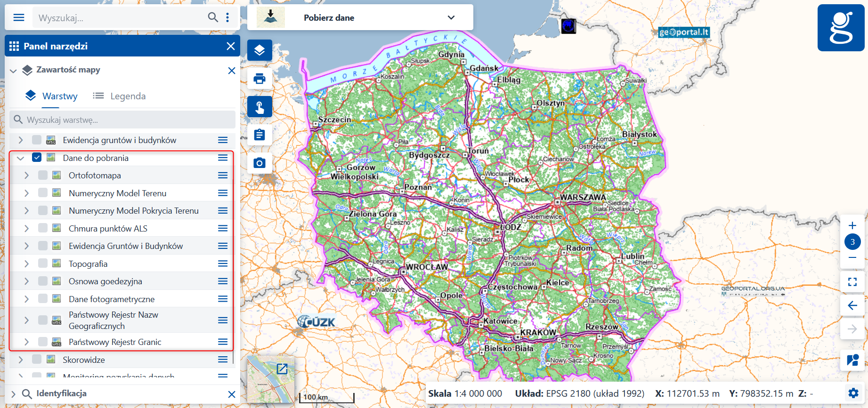Image resolution: width=868 pixels, height=408 pixels.
Task: Expand the Numeryczny Model Terenu group
Action: tap(26, 193)
